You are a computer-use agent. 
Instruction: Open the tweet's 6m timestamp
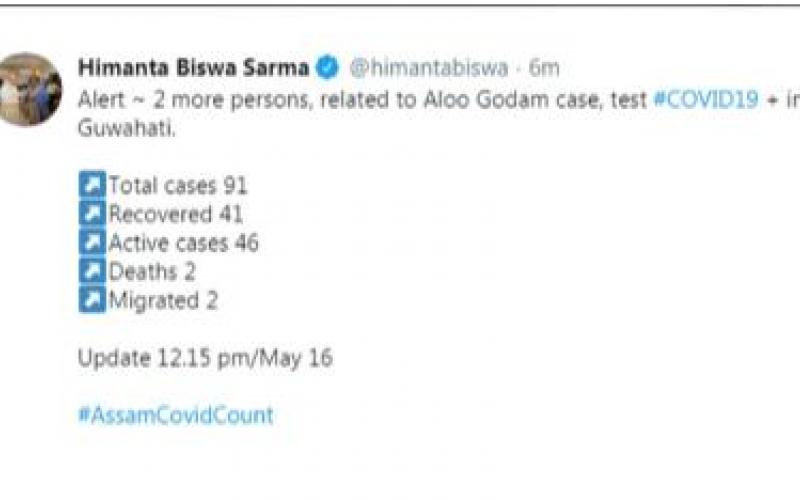[544, 68]
